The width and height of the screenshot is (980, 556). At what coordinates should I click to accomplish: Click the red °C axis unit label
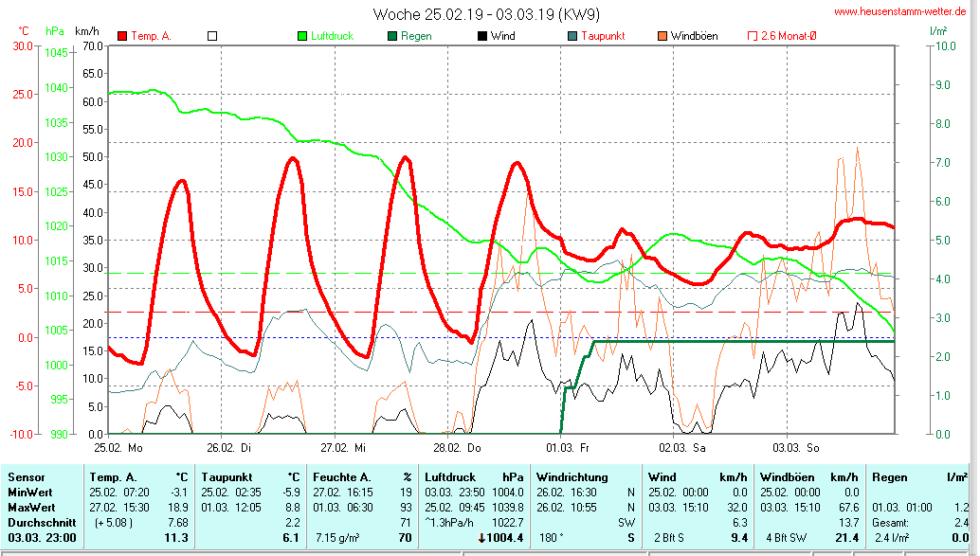24,31
